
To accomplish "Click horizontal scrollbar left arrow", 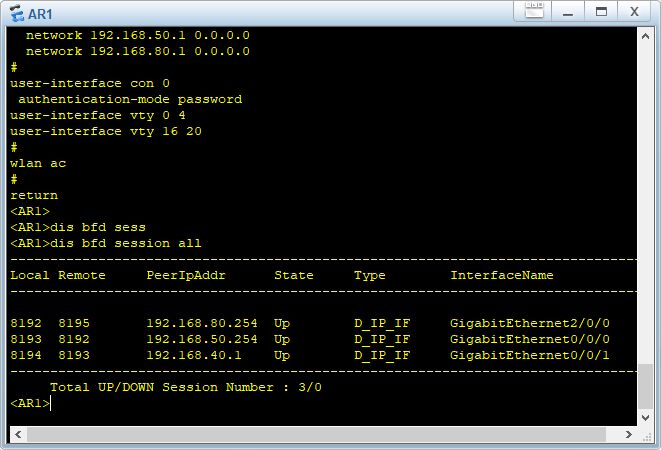I will tap(18, 434).
